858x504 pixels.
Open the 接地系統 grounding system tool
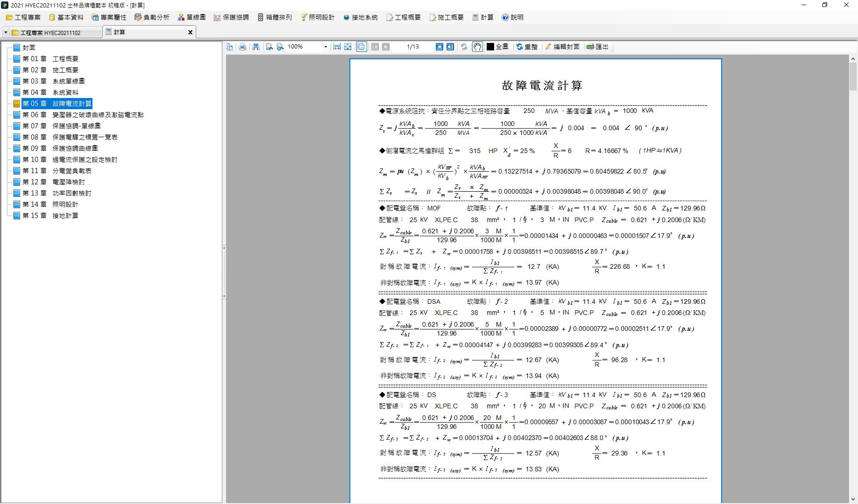(x=361, y=17)
